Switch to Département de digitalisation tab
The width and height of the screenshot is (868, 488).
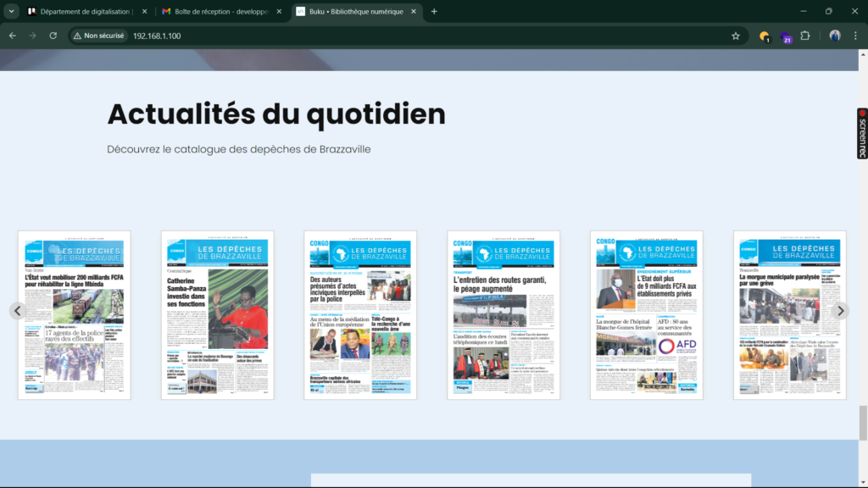pyautogui.click(x=86, y=11)
